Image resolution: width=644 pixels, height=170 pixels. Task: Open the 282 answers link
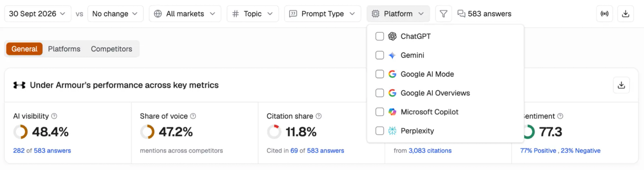pos(19,151)
